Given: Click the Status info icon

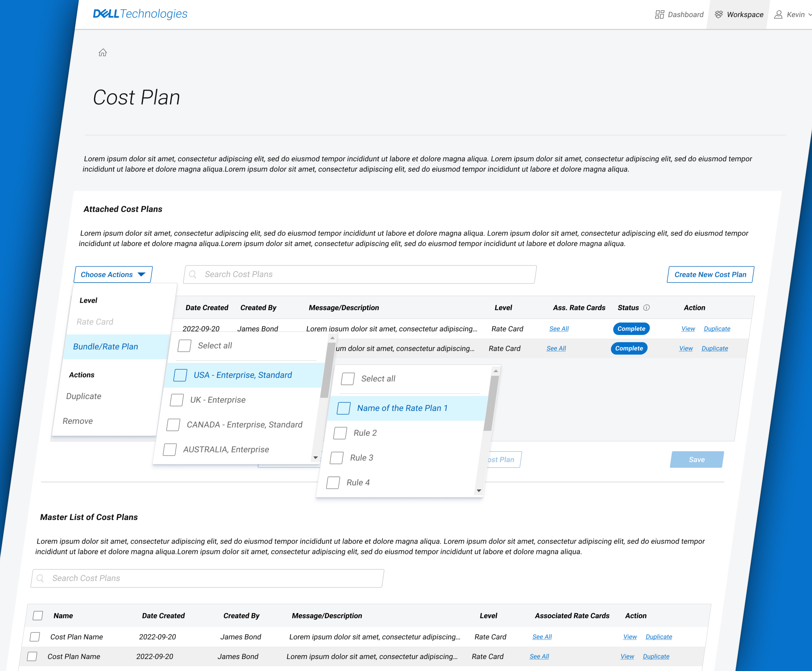Looking at the screenshot, I should tap(646, 308).
